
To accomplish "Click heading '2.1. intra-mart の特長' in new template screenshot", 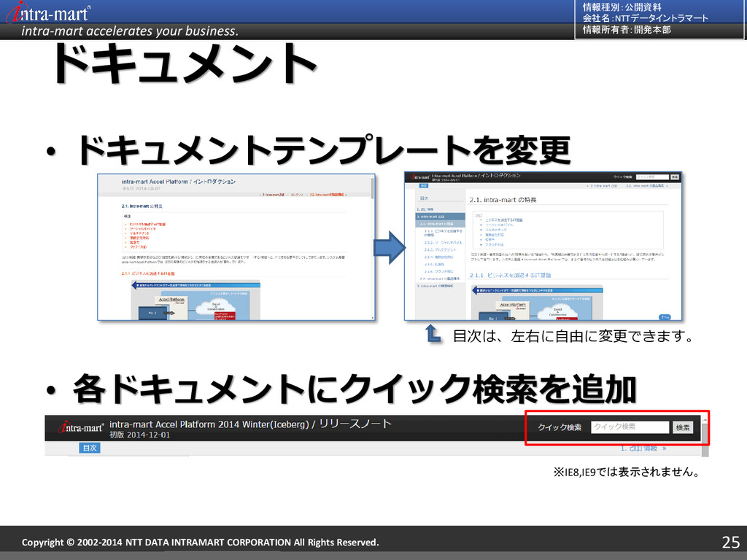I will [503, 200].
